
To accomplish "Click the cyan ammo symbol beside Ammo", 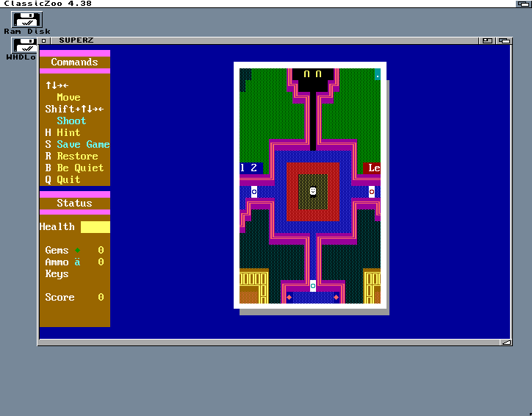I will pyautogui.click(x=77, y=262).
